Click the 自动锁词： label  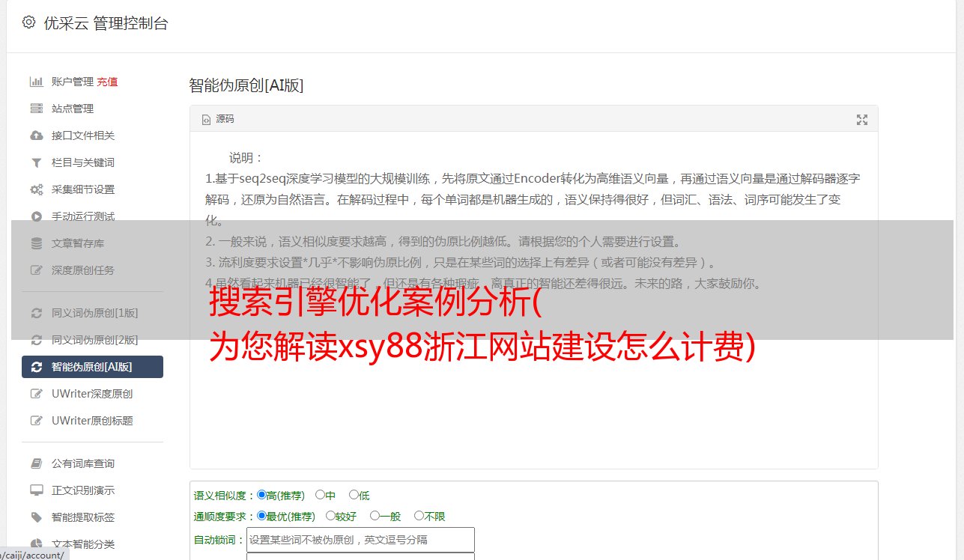(219, 541)
